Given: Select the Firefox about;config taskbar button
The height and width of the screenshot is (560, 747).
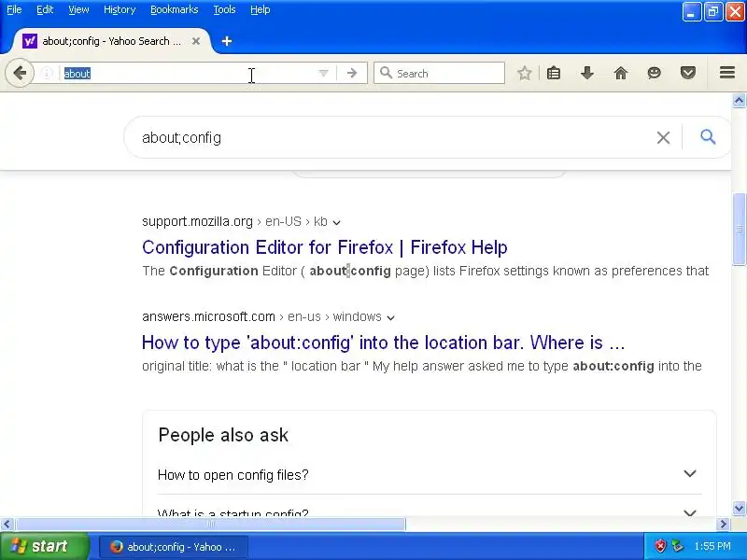Looking at the screenshot, I should coord(174,547).
